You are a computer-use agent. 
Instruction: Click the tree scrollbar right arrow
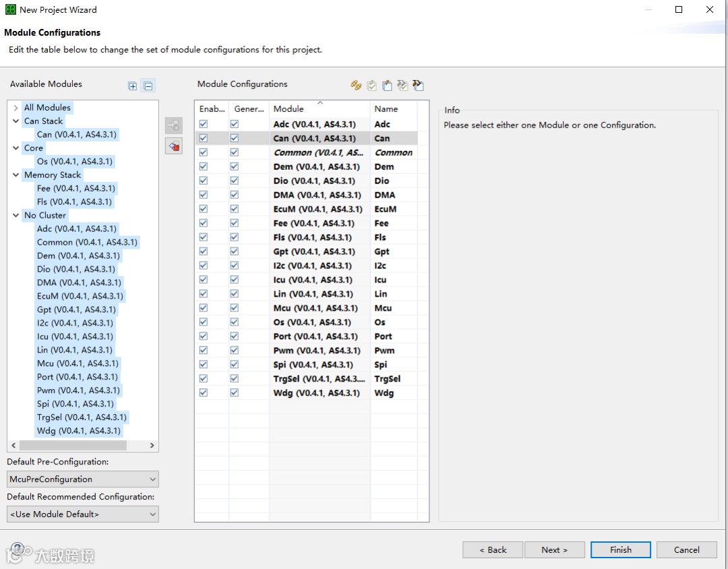pyautogui.click(x=152, y=446)
